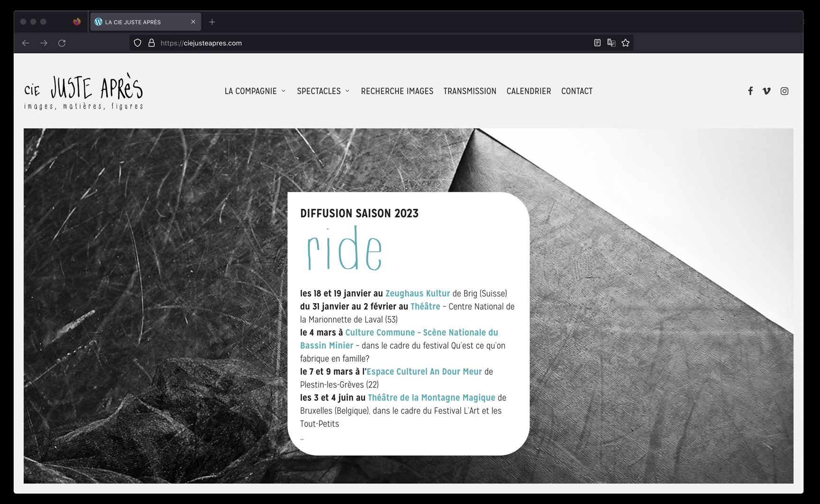Image resolution: width=820 pixels, height=504 pixels.
Task: Expand the La Compagnie dropdown menu
Action: 255,91
